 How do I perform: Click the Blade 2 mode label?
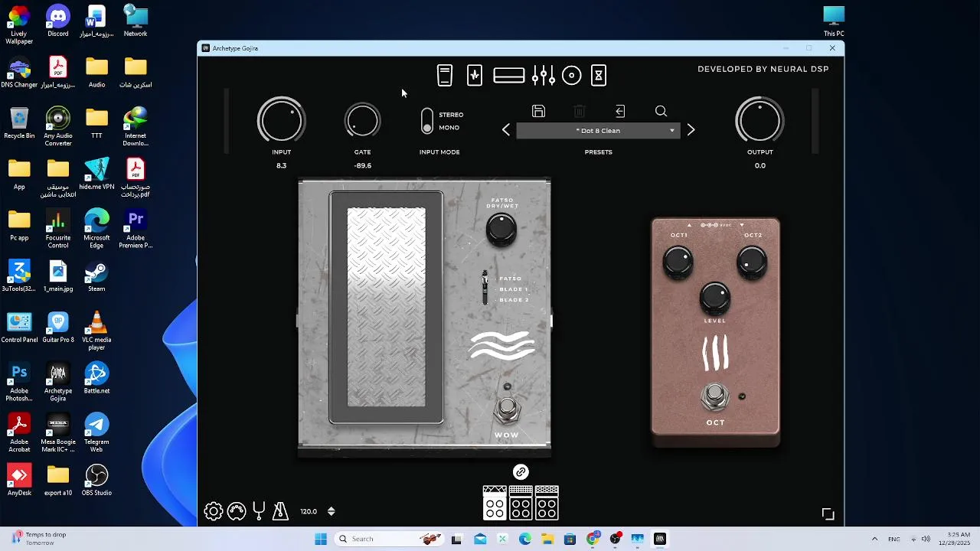tap(514, 300)
